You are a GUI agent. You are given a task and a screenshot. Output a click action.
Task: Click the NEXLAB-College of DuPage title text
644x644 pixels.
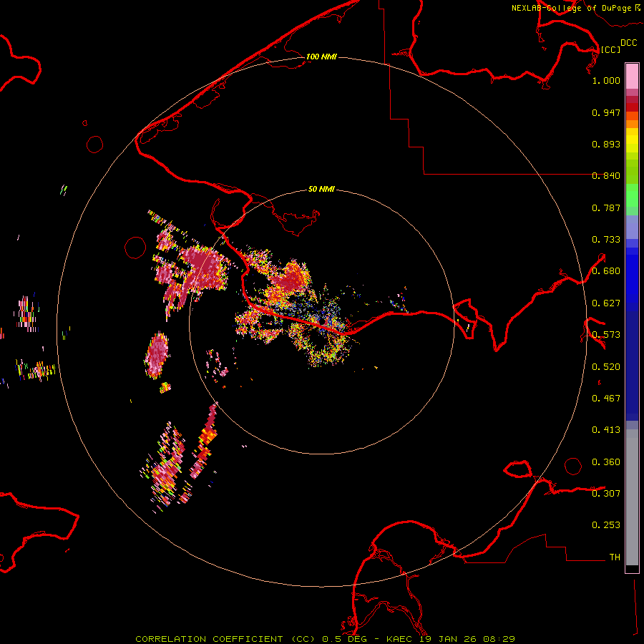pos(571,8)
